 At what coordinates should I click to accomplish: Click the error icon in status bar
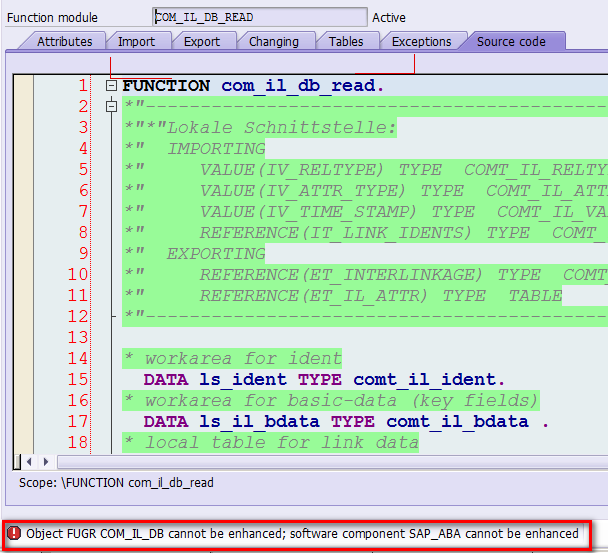14,533
